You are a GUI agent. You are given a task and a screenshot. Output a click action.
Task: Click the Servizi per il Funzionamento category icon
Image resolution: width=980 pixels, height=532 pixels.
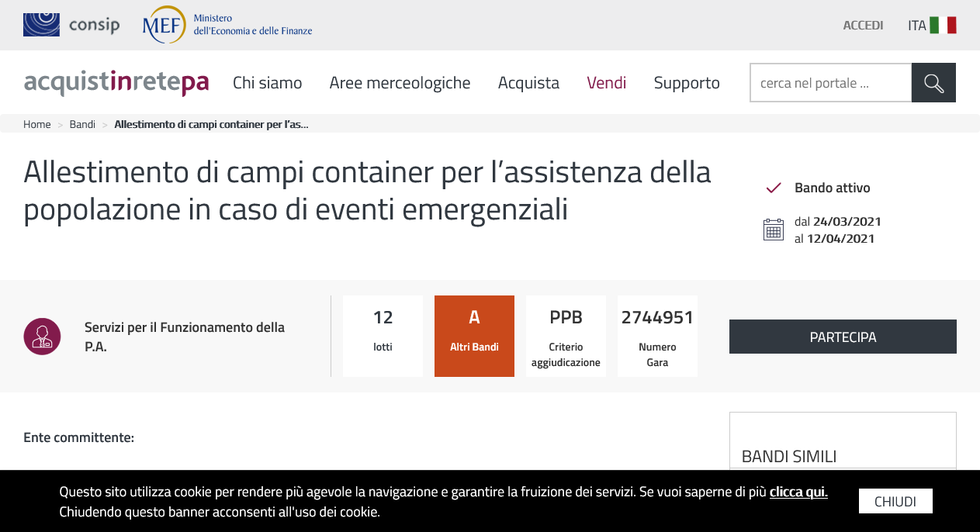coord(42,337)
